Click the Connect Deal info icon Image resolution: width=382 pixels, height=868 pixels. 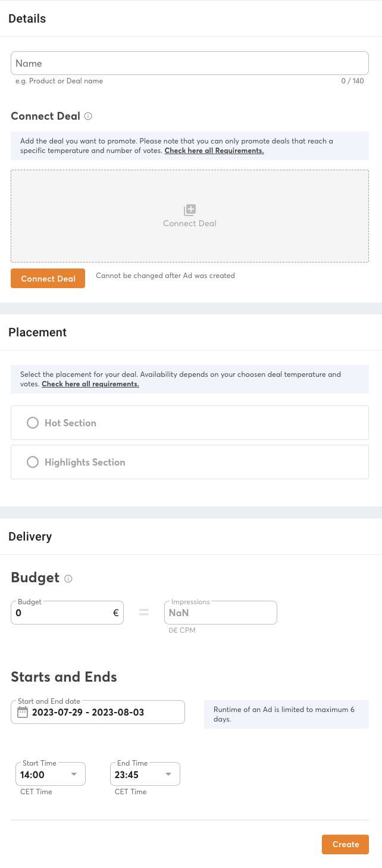88,116
